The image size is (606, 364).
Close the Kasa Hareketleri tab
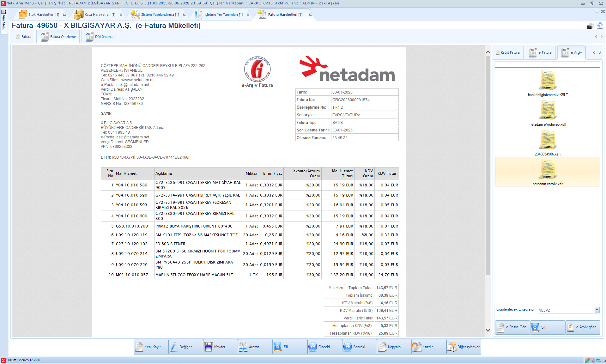coord(121,15)
